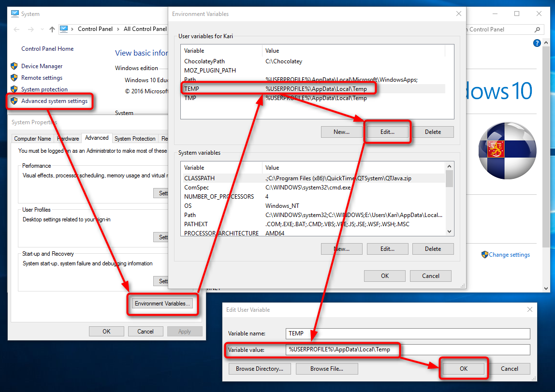
Task: Click Edit under System variables
Action: pyautogui.click(x=388, y=249)
